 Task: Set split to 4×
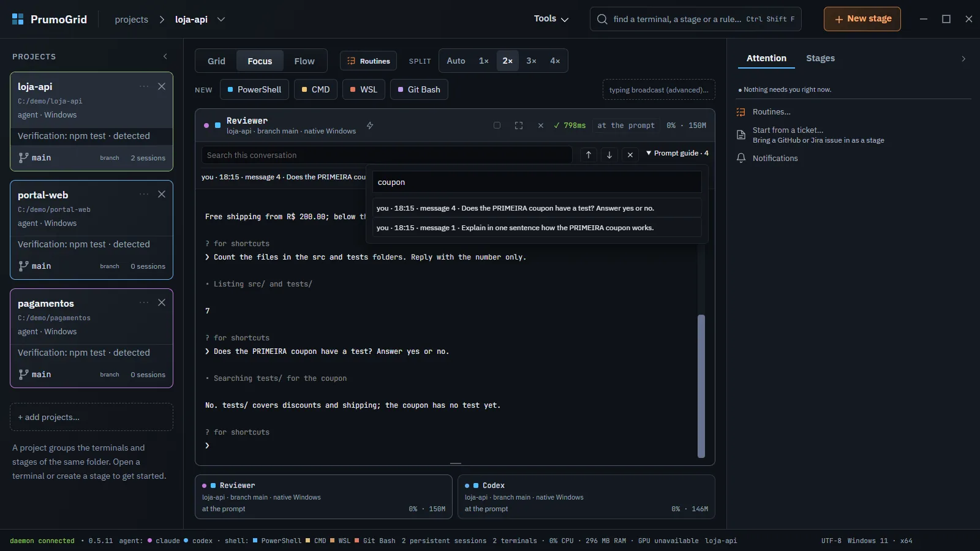[x=555, y=61]
